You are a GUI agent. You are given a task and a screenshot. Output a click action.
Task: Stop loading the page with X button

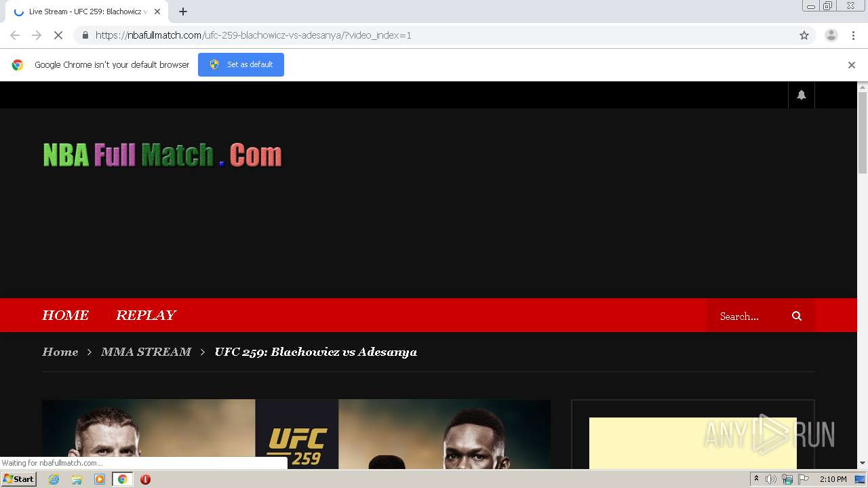click(58, 35)
